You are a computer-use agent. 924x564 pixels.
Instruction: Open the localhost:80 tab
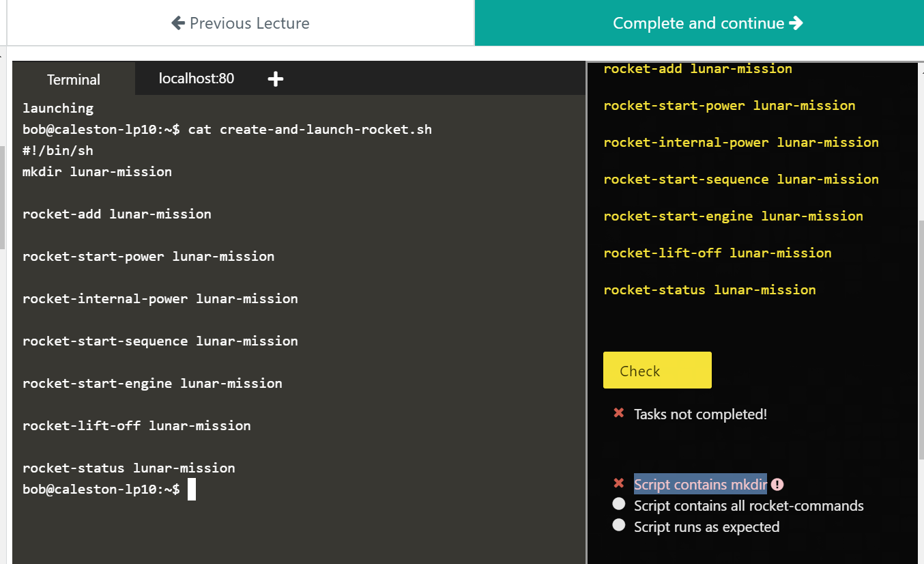(x=197, y=79)
